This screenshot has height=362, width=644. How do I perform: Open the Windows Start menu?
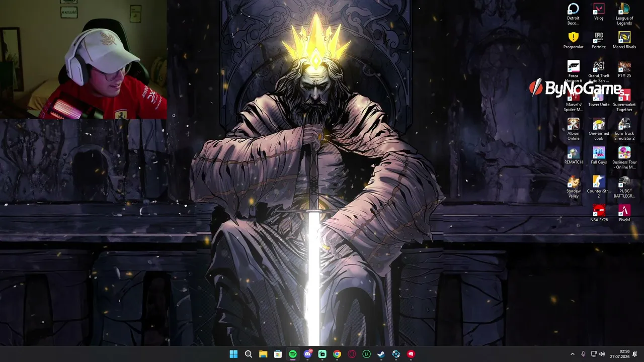click(233, 354)
